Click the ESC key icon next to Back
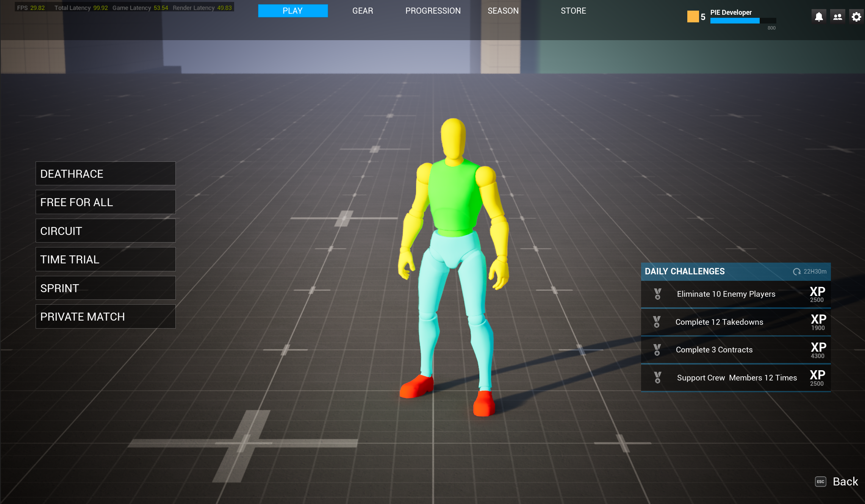 pyautogui.click(x=821, y=482)
